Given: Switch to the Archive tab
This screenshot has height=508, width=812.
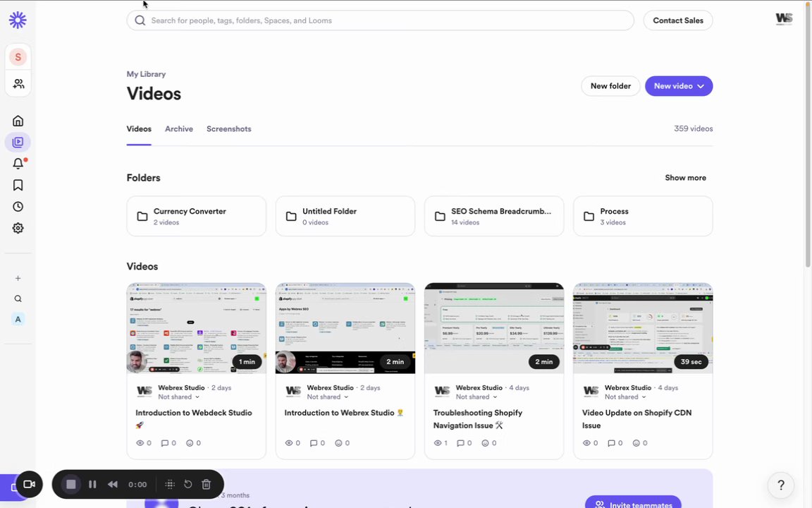Looking at the screenshot, I should 178,129.
